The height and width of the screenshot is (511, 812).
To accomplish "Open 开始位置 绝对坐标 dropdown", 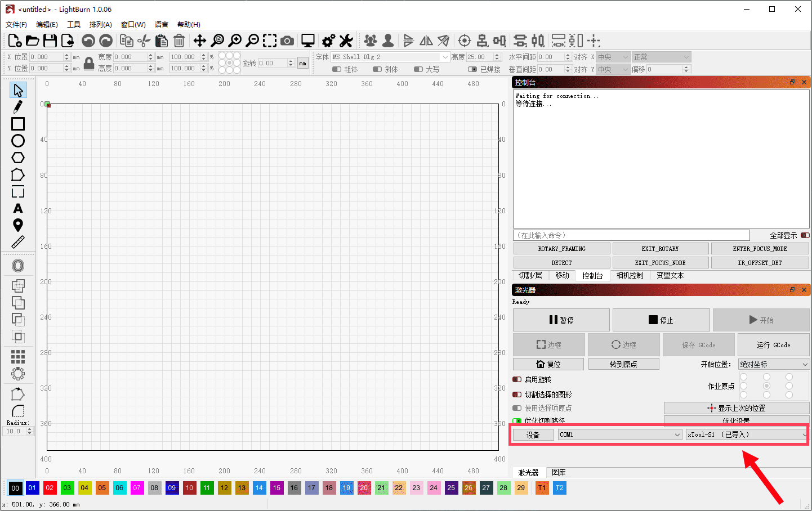I will [x=774, y=364].
